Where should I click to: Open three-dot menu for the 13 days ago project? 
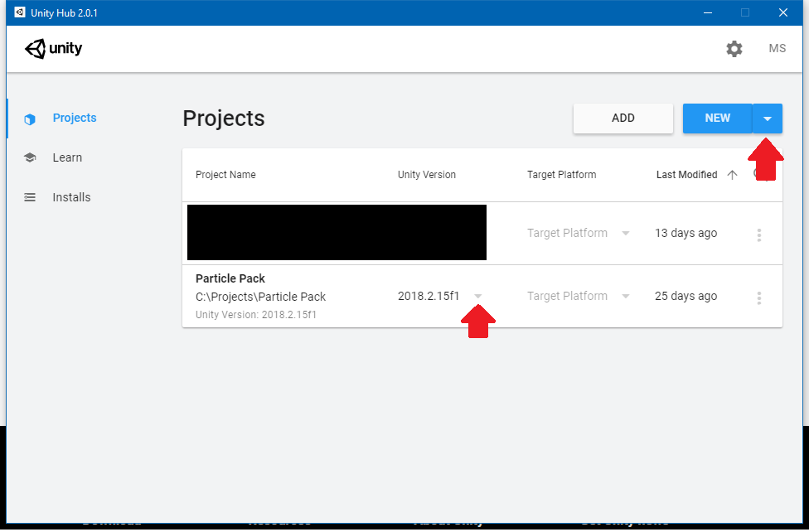pos(758,235)
